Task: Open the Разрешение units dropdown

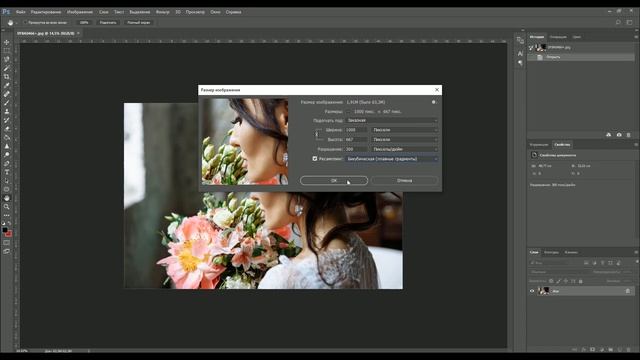Action: pyautogui.click(x=404, y=149)
